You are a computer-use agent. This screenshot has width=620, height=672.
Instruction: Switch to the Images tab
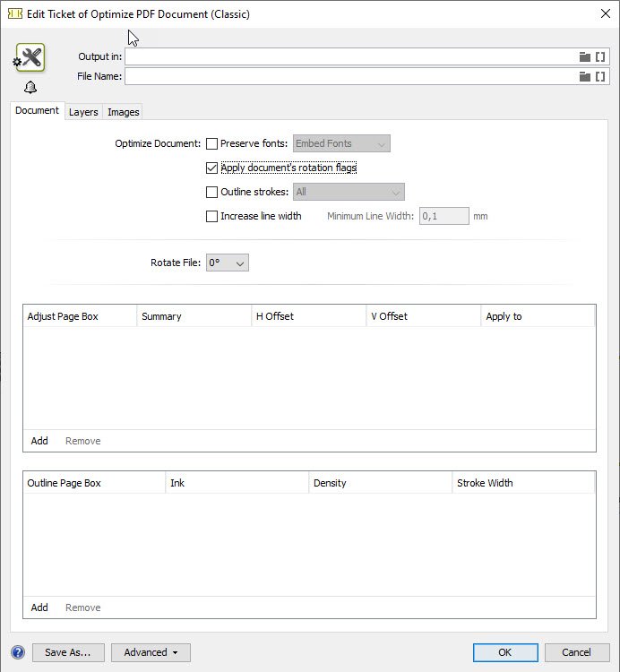(124, 112)
